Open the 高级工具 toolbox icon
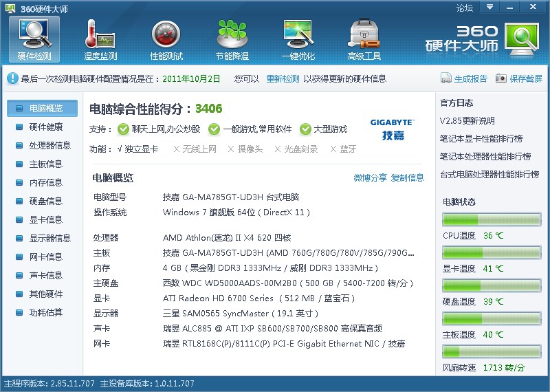Image resolution: width=550 pixels, height=392 pixels. coord(364,39)
